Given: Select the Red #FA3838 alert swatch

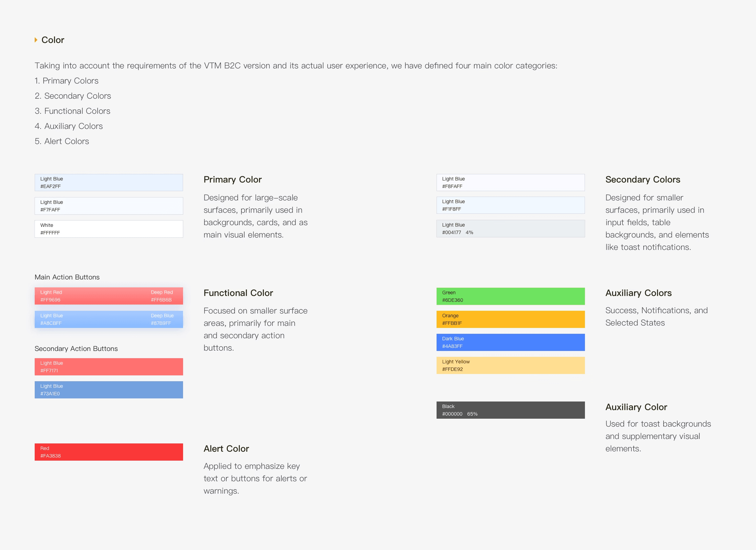Looking at the screenshot, I should 109,452.
